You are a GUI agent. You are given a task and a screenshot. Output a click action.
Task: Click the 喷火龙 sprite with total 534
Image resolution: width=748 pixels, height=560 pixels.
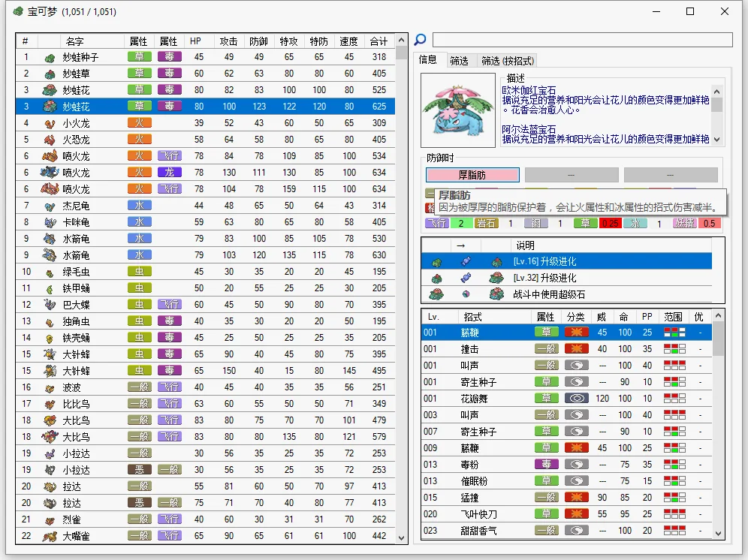(50, 156)
